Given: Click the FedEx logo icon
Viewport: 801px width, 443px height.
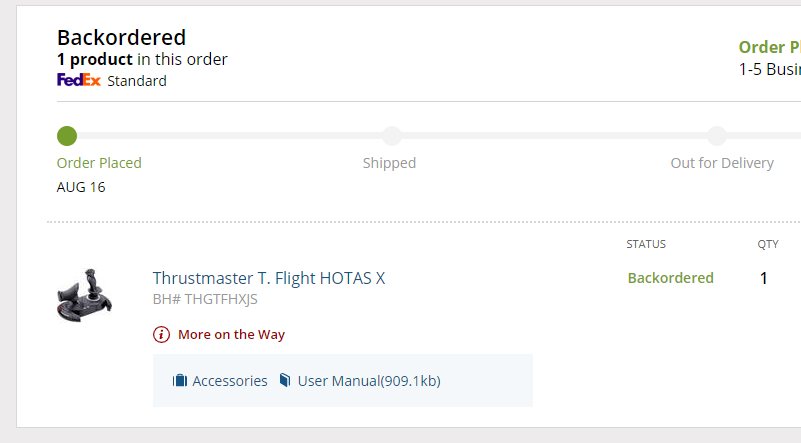Looking at the screenshot, I should [79, 81].
